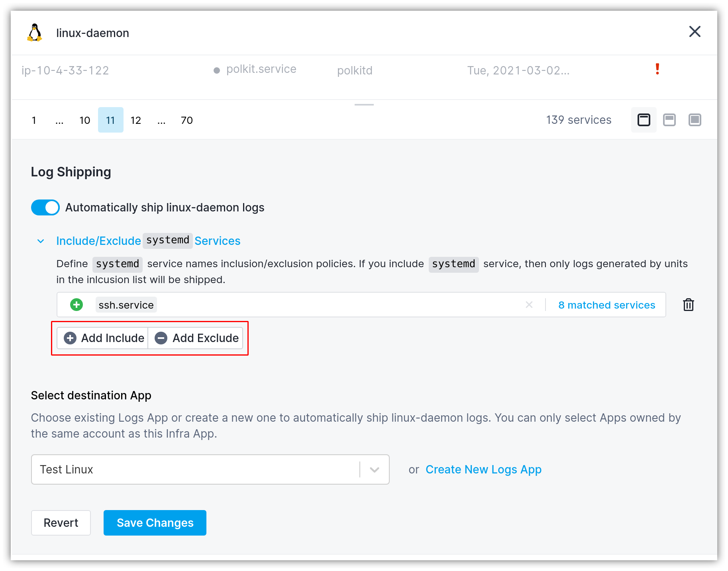Select the ip-10-4-33-122 host cell
Image resolution: width=728 pixels, height=571 pixels.
[65, 70]
